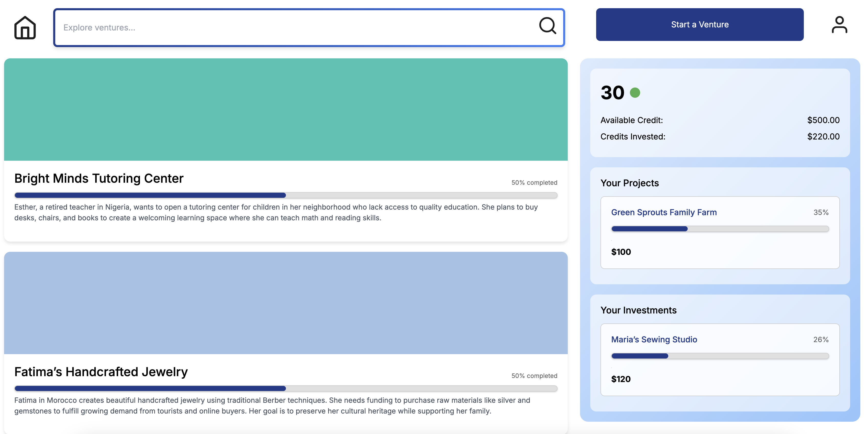Click Fatima's Jewelry progress bar
Screen dimensions: 868x434
click(286, 388)
